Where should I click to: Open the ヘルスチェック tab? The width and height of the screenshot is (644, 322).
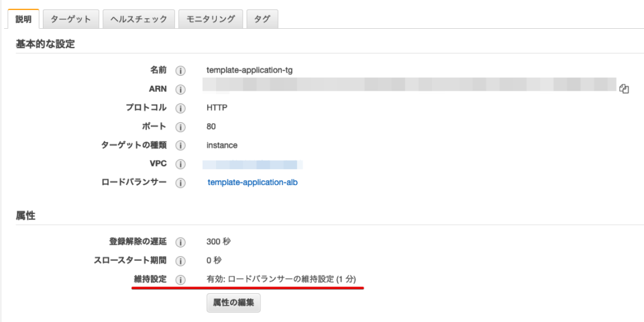[139, 19]
